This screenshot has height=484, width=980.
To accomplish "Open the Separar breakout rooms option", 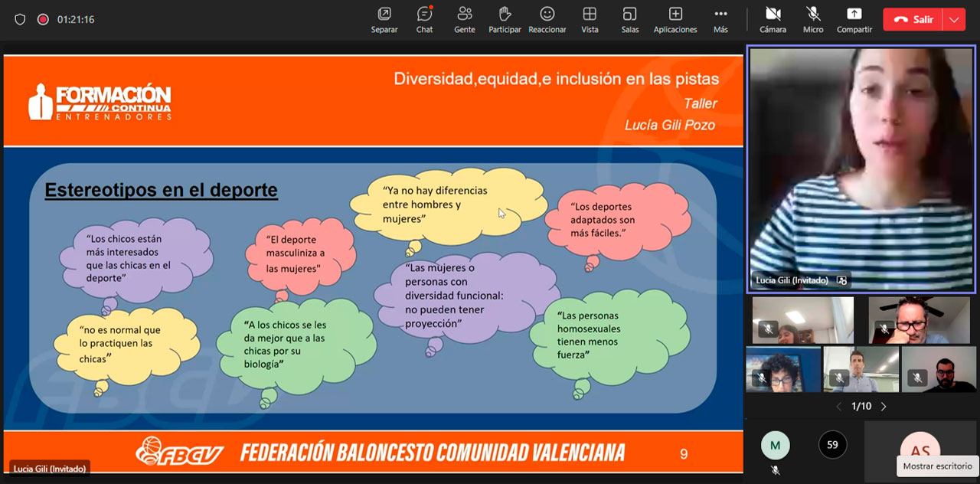I will point(384,20).
